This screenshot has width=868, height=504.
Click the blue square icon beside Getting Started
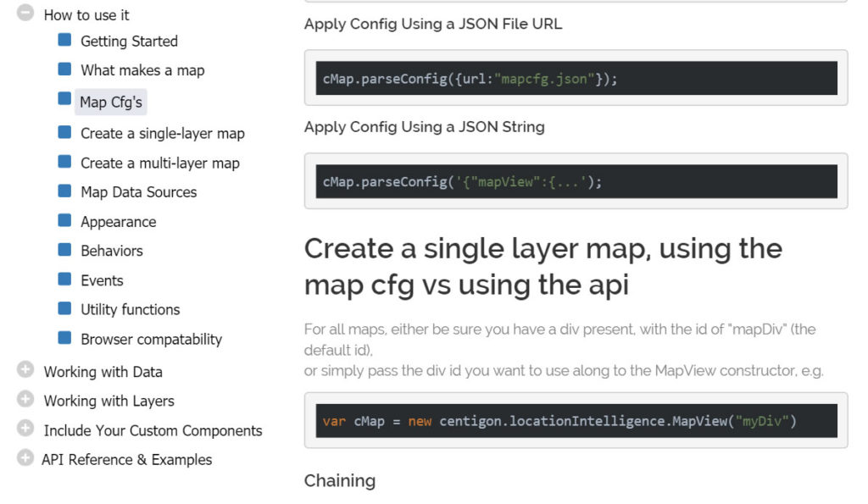(x=65, y=40)
